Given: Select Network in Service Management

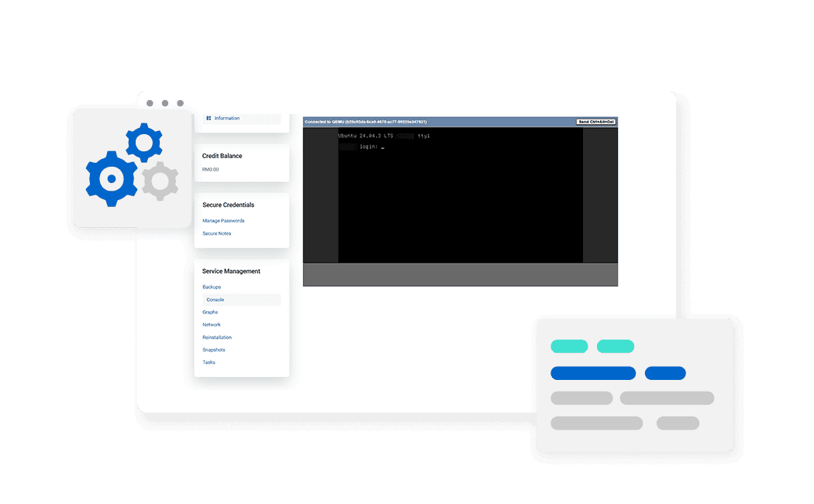Looking at the screenshot, I should [212, 325].
